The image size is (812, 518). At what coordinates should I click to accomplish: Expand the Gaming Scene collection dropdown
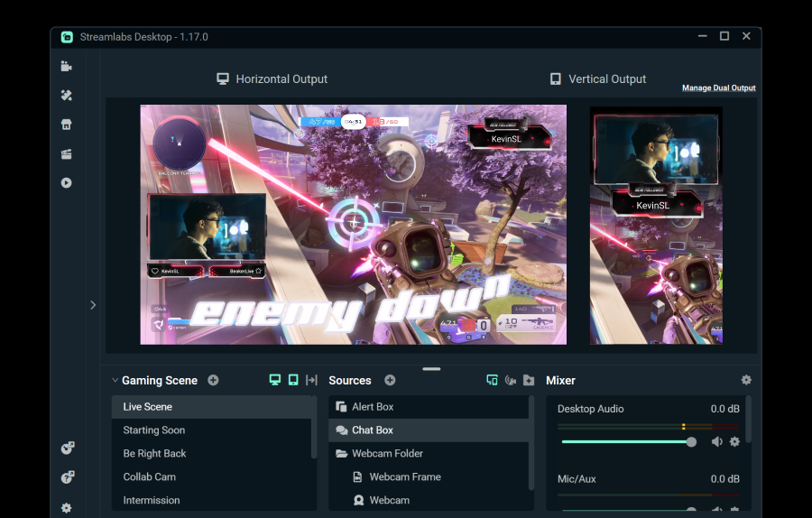click(x=115, y=380)
